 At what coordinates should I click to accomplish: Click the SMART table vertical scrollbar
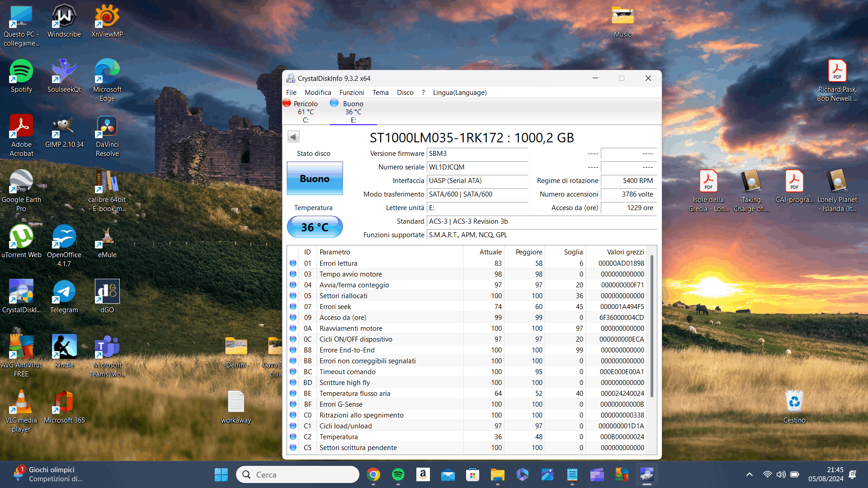[x=651, y=325]
